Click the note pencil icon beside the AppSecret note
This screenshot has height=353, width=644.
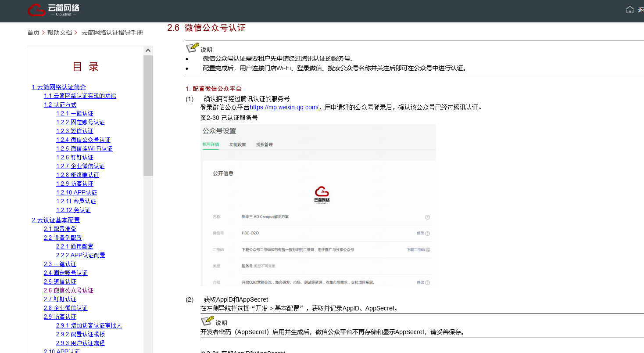tap(207, 321)
